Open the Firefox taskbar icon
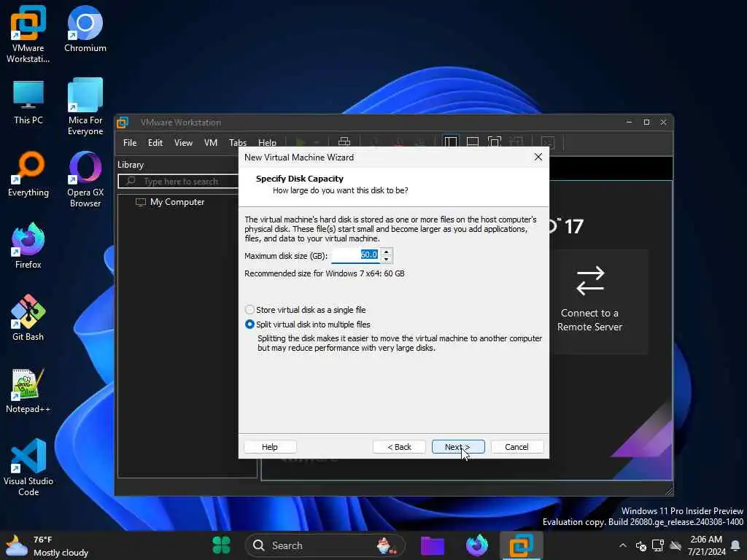747x560 pixels. coord(477,545)
